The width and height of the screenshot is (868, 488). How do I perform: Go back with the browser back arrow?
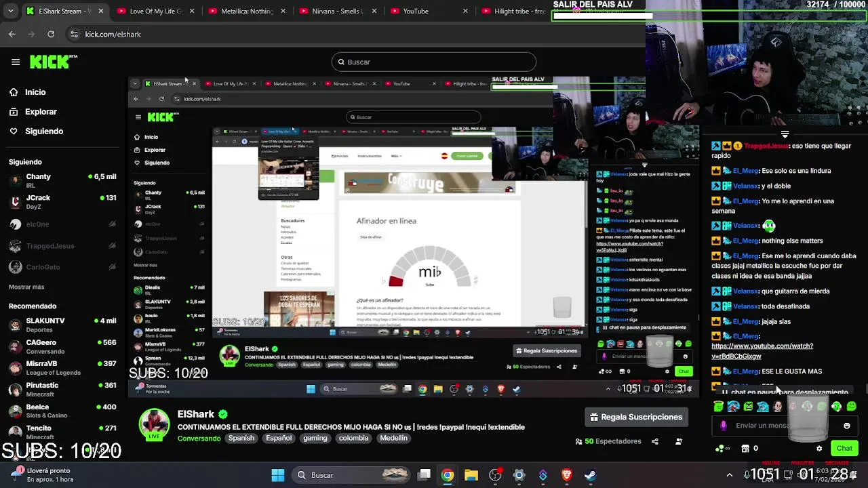[x=12, y=34]
